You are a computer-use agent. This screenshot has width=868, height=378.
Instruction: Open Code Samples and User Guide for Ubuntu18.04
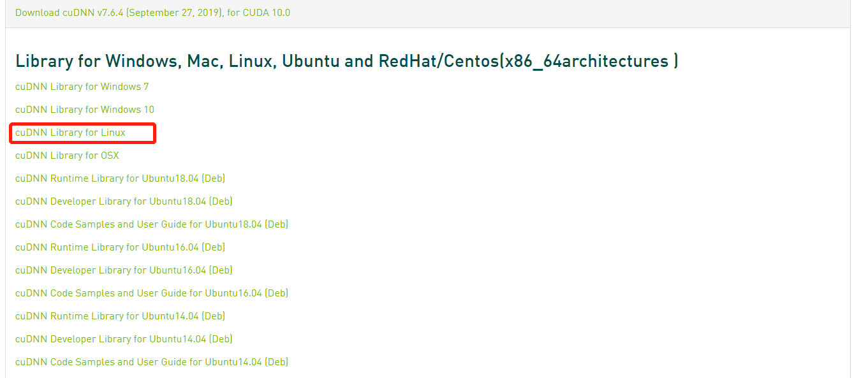(151, 224)
